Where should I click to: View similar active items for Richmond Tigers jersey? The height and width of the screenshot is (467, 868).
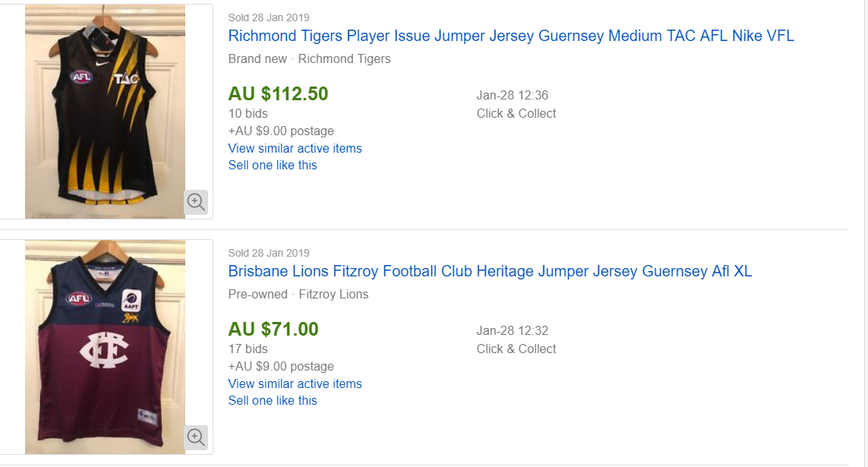[295, 148]
